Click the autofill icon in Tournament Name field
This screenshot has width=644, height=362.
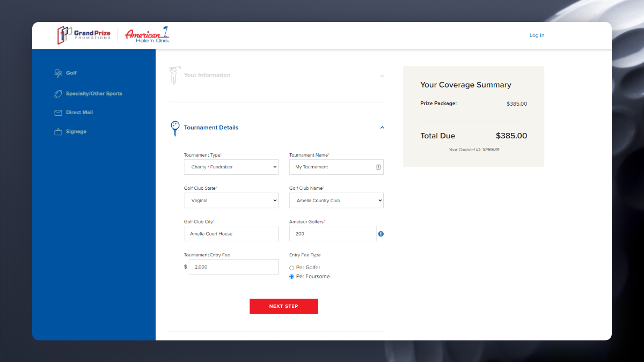point(378,167)
